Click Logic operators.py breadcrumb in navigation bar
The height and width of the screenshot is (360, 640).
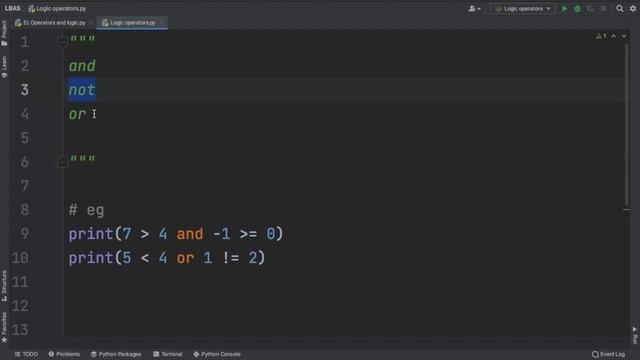pos(58,9)
